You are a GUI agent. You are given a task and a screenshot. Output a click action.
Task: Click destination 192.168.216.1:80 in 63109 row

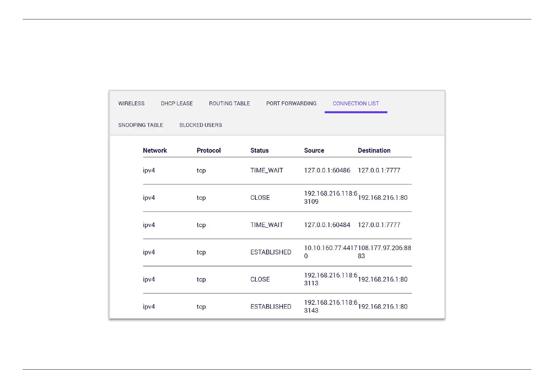pos(383,197)
